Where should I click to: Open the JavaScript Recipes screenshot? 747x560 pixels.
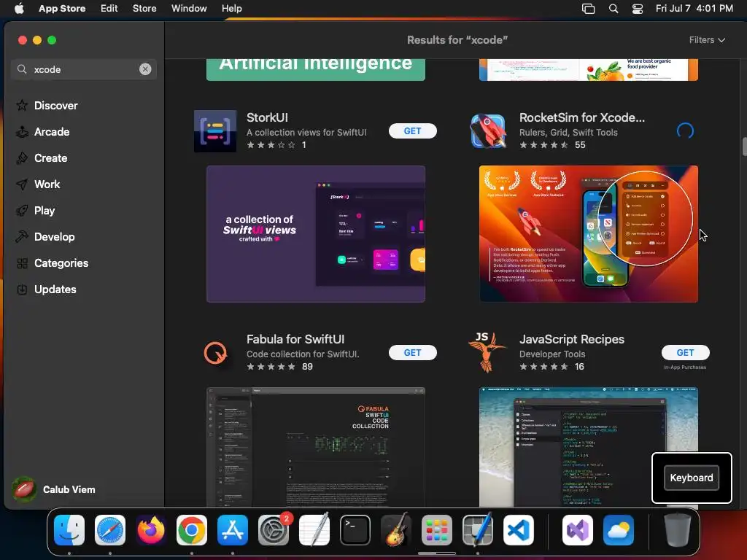(589, 447)
